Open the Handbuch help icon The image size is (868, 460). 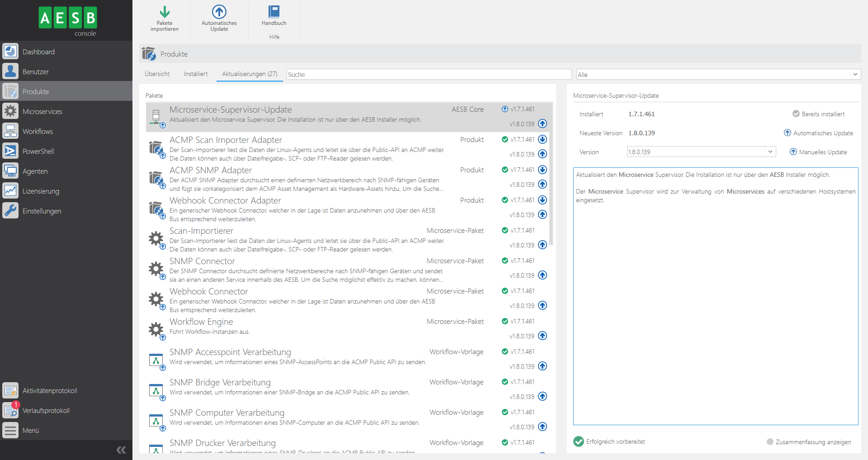(274, 13)
